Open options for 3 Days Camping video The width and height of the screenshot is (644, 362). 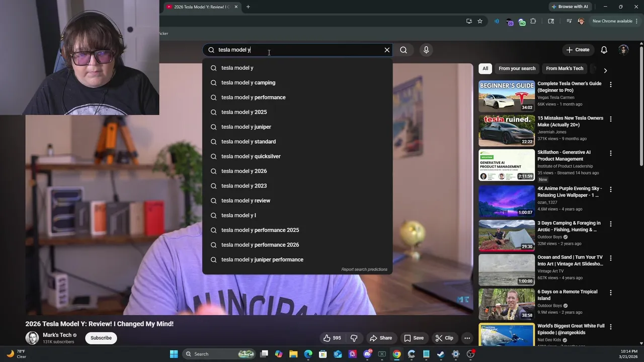(x=611, y=224)
